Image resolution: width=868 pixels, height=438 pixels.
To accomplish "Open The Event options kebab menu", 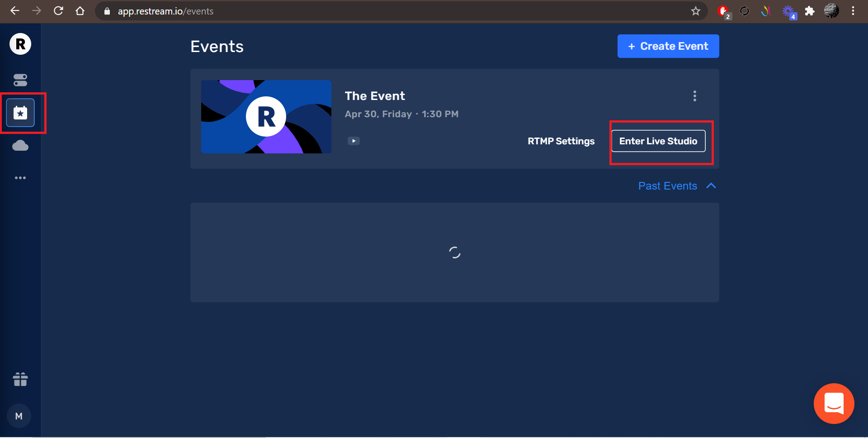I will tap(694, 96).
